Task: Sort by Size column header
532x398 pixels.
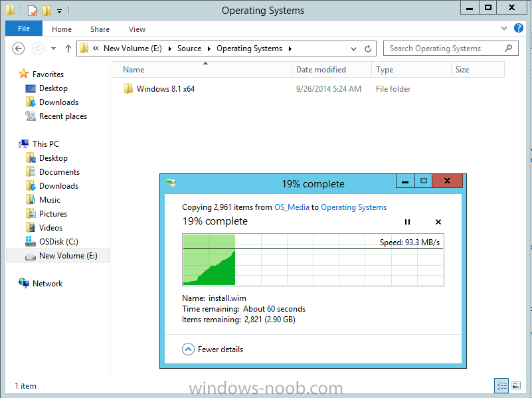Action: 478,70
